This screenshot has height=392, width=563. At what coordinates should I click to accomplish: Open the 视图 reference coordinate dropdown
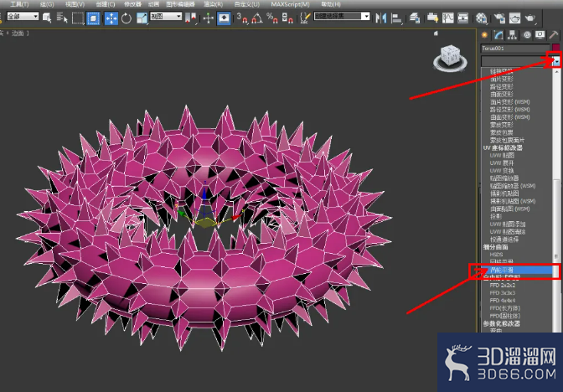166,16
